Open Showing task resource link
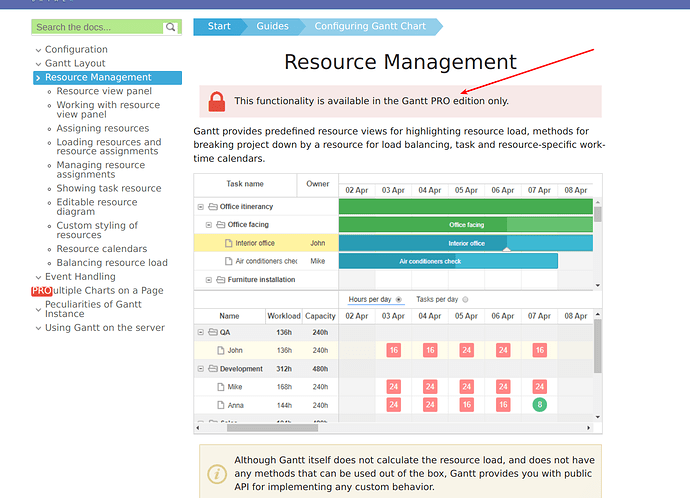690x498 pixels. point(109,188)
